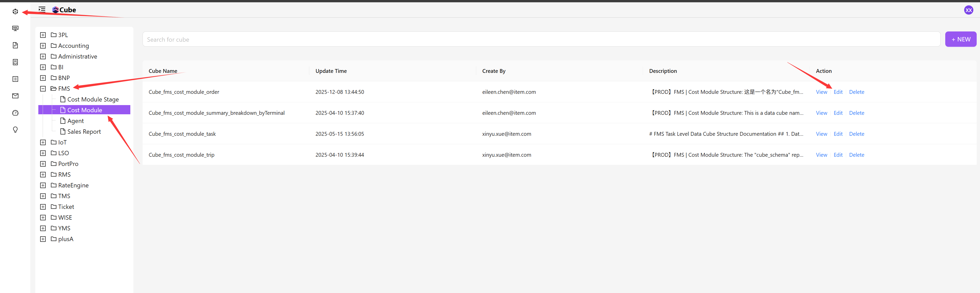Open the Cube icon in sidebar
This screenshot has height=293, width=980.
tap(15, 12)
